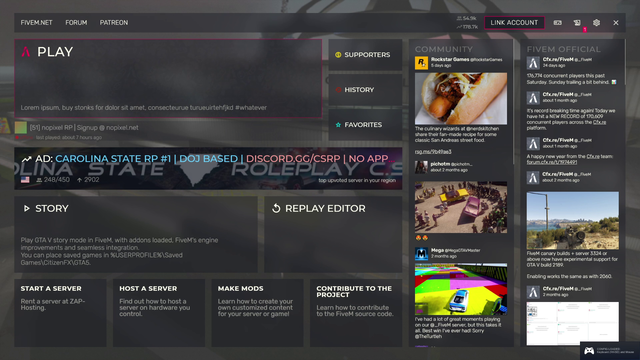This screenshot has height=360, width=640.
Task: Open the car crowd screenshot by pichotm
Action: pyautogui.click(x=461, y=207)
